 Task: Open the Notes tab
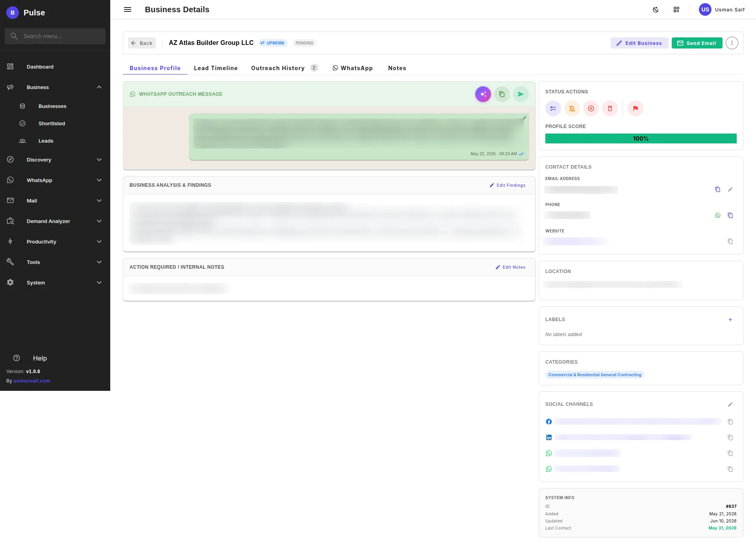tap(397, 68)
